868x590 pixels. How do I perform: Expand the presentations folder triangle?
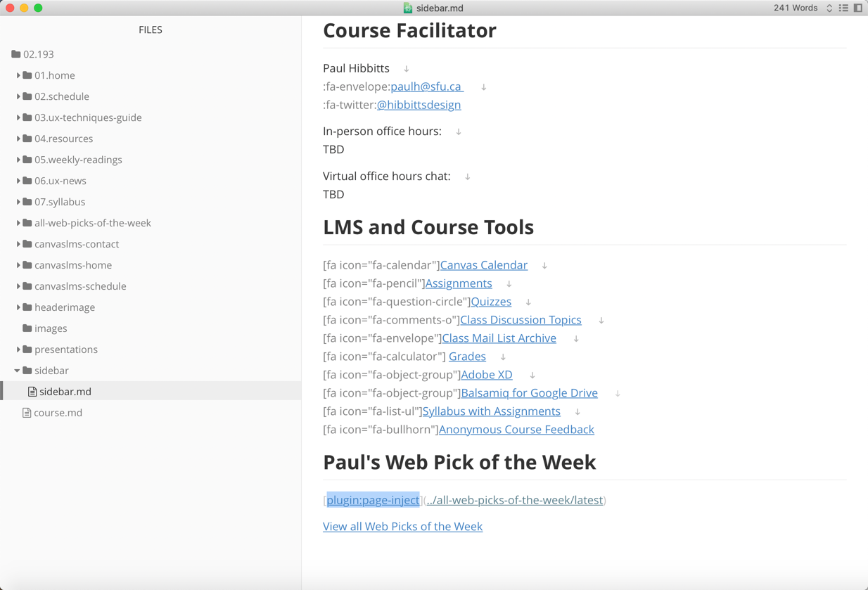click(x=18, y=349)
